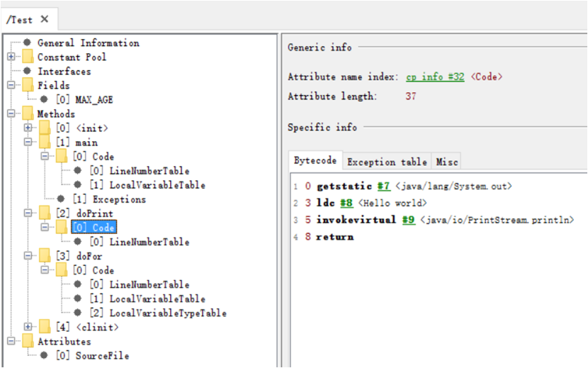Click the bullet icon beside SourceFile
588x368 pixels.
[x=45, y=356]
